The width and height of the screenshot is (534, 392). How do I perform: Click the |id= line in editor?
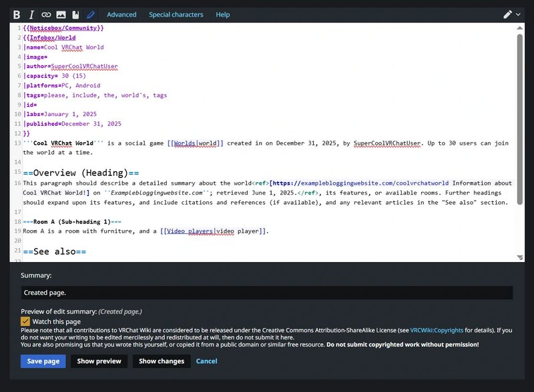point(30,105)
